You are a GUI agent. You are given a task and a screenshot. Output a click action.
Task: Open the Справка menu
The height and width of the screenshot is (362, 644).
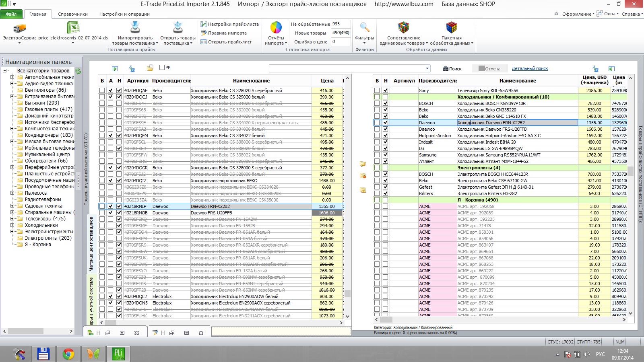632,14
